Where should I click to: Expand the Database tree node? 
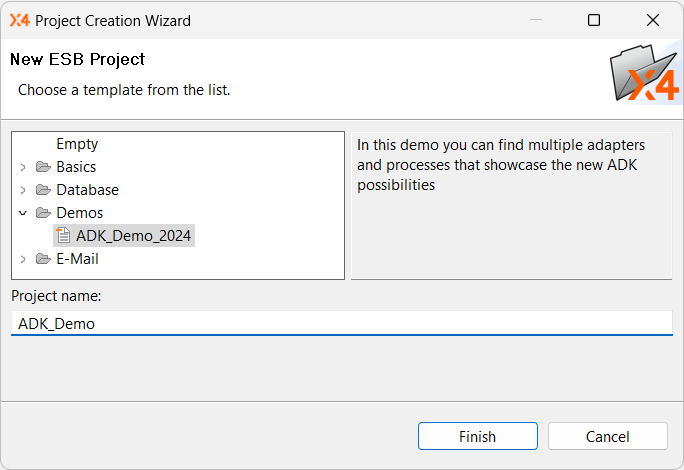click(x=23, y=190)
